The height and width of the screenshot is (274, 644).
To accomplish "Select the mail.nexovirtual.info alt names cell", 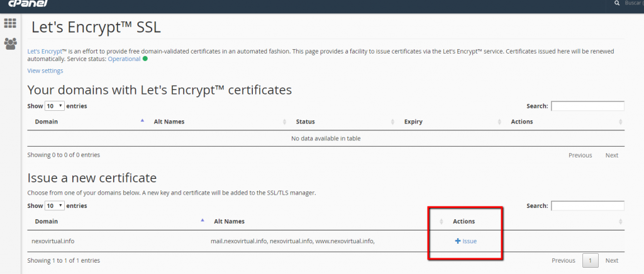I will pyautogui.click(x=292, y=241).
